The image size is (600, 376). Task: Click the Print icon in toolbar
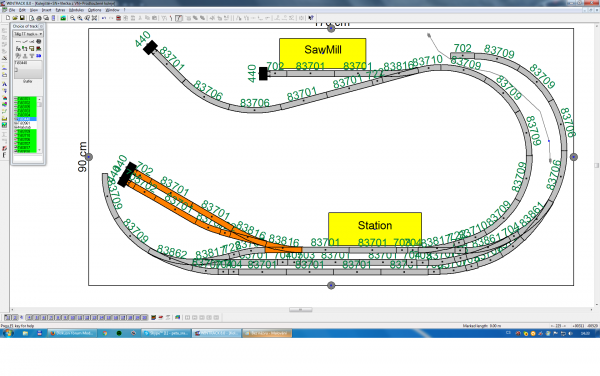(39, 18)
